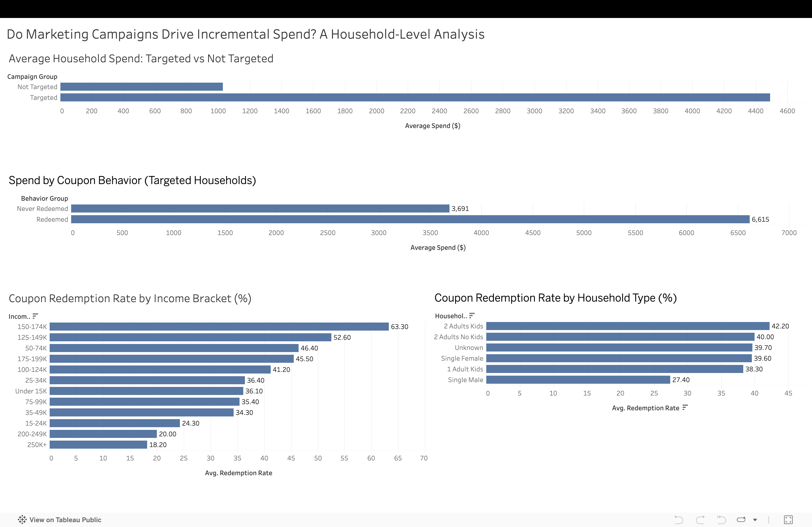Click sort icon next to Househol.. header
812x527 pixels.
point(472,316)
